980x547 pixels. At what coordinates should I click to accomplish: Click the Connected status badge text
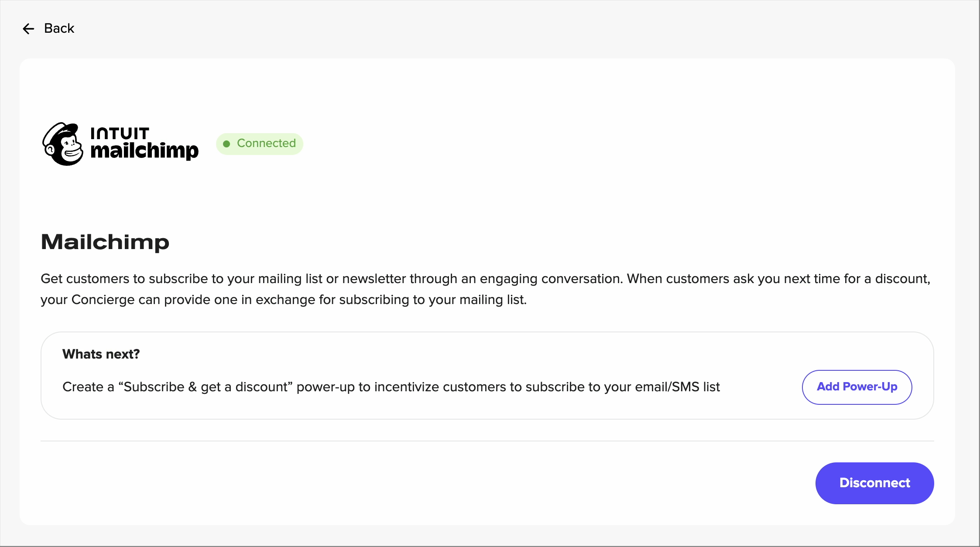266,143
